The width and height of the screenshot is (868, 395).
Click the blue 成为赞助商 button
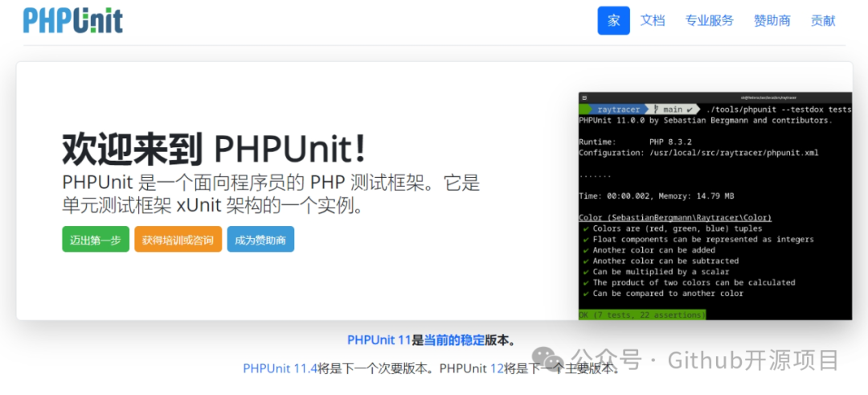pyautogui.click(x=260, y=239)
